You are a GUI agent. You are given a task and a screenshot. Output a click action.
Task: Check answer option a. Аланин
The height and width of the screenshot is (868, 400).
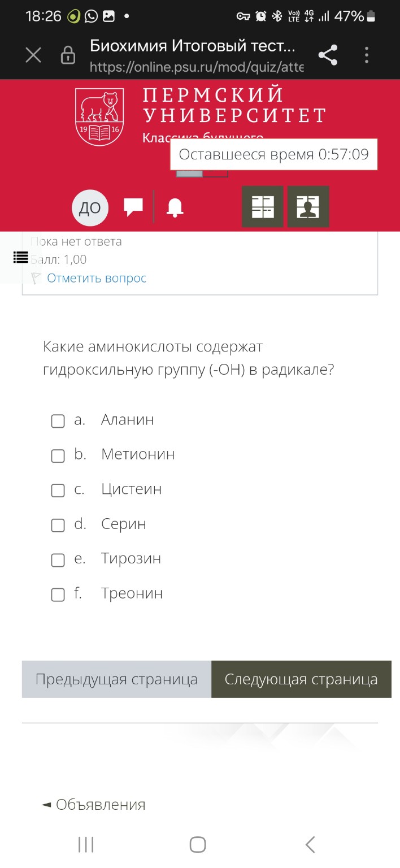click(x=58, y=420)
